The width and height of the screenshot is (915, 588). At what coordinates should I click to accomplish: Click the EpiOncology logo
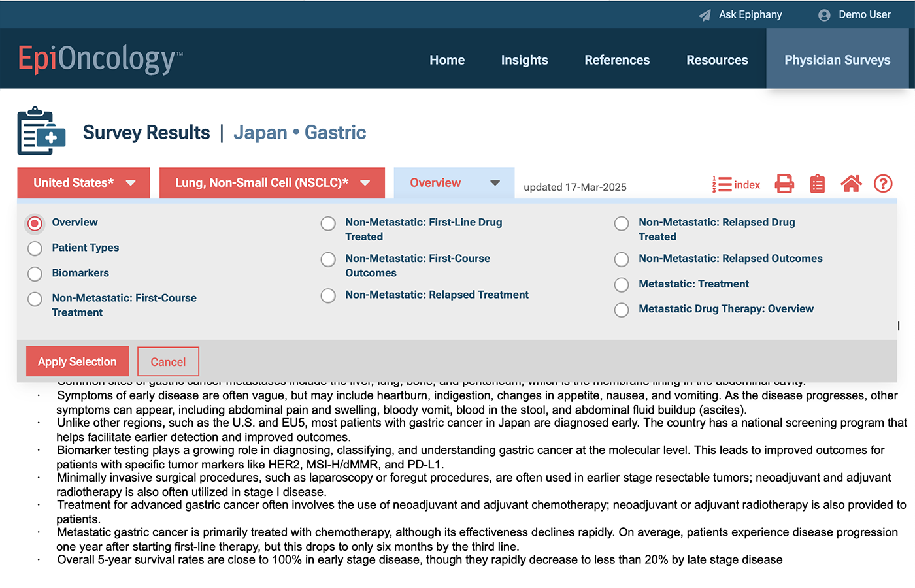(100, 59)
